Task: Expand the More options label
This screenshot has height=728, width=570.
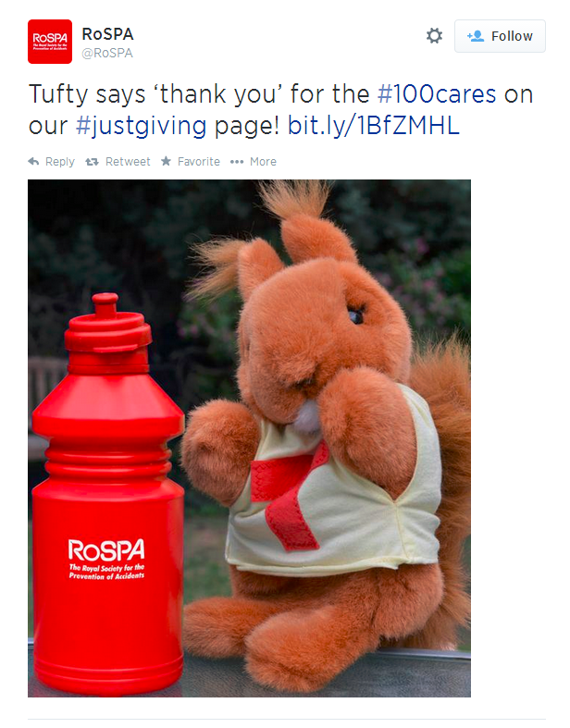Action: [x=263, y=162]
